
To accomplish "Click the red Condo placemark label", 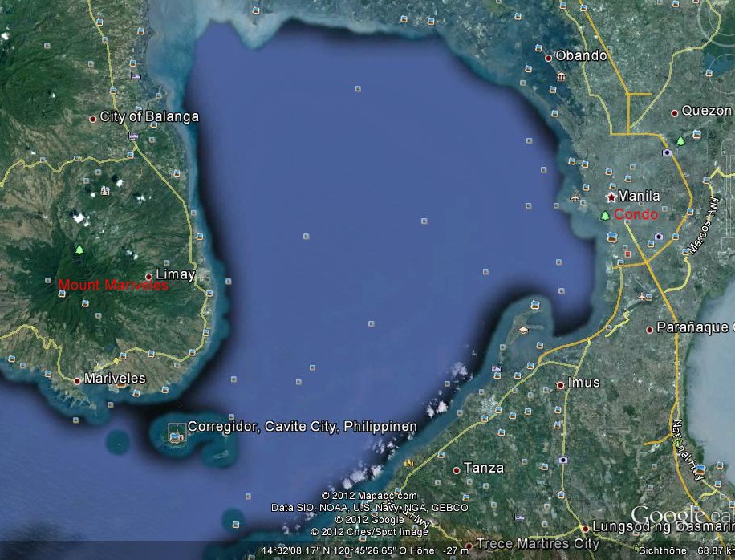I will click(636, 215).
